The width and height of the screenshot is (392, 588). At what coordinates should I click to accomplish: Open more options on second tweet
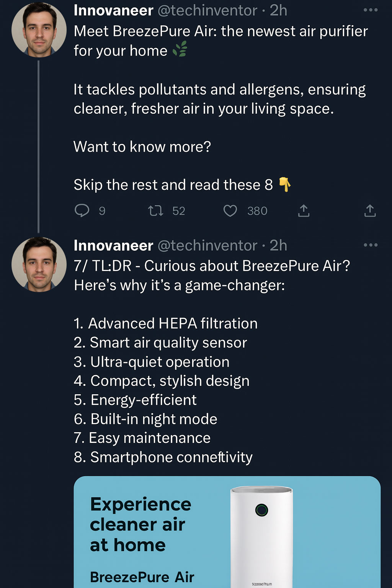pyautogui.click(x=370, y=245)
